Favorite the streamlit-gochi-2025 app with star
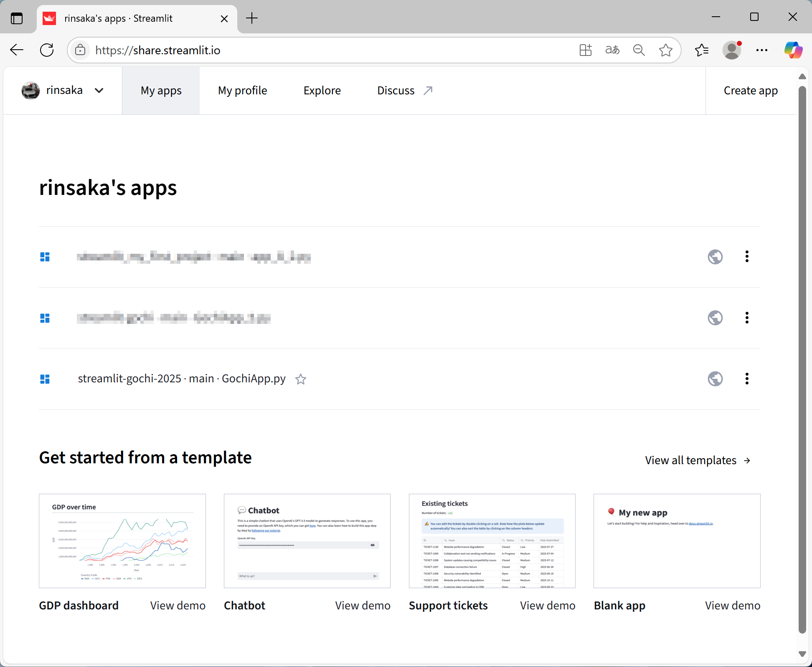The image size is (812, 667). (301, 379)
